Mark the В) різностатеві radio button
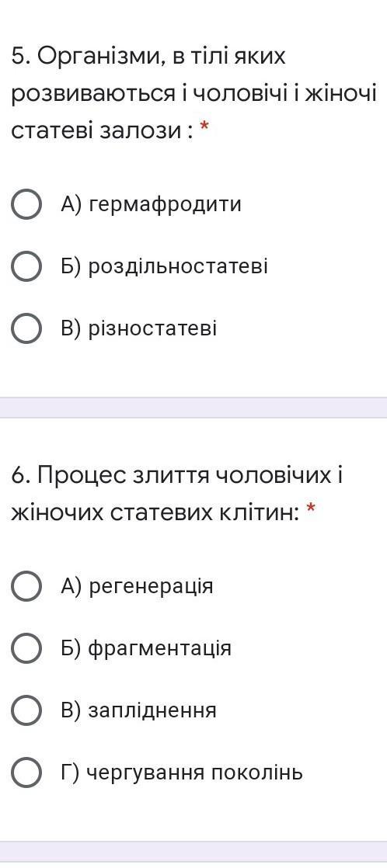 [x=26, y=329]
